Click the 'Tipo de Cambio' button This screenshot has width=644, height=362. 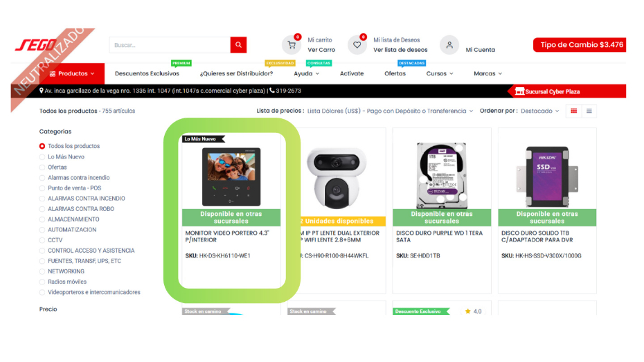[x=579, y=45]
